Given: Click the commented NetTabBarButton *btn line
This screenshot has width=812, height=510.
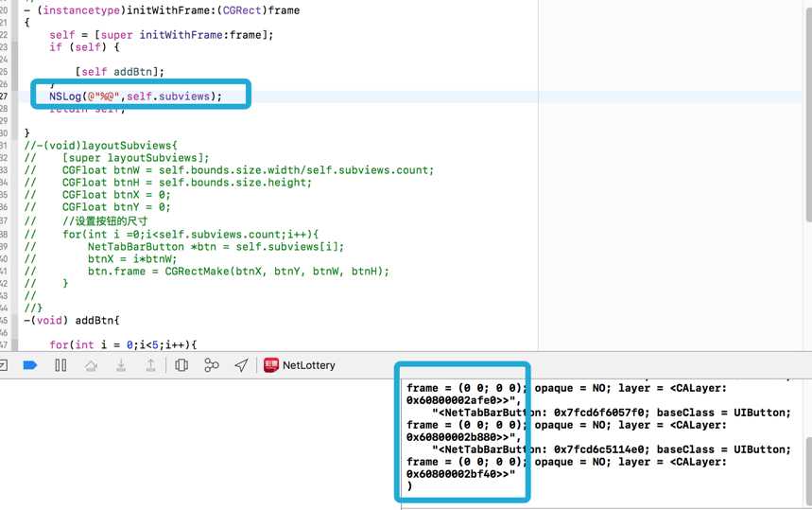Looking at the screenshot, I should tap(184, 247).
